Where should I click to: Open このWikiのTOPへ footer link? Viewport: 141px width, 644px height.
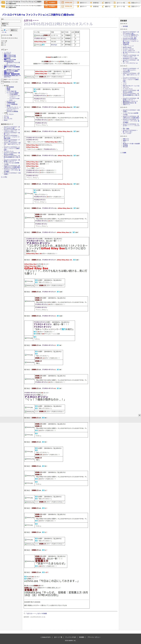coord(46,637)
